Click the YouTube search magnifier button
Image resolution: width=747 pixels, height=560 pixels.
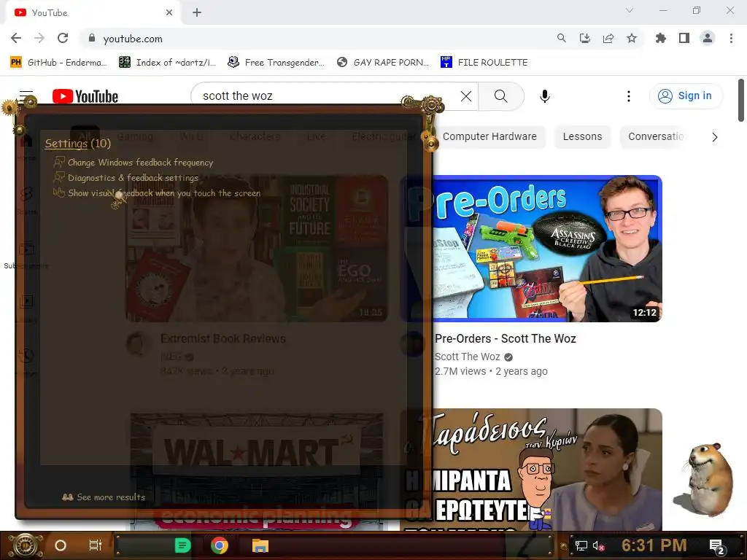pos(500,96)
